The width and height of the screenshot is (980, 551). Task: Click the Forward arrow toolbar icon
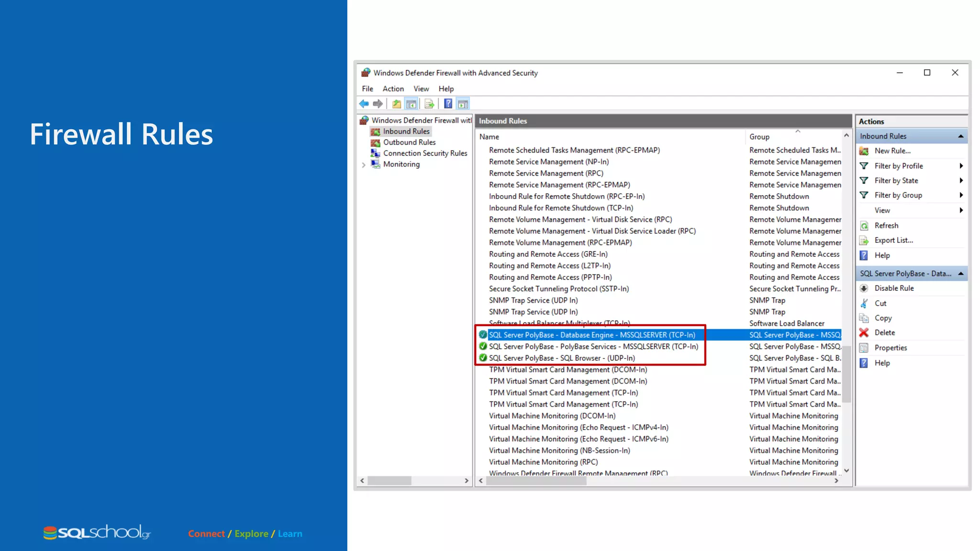pyautogui.click(x=378, y=104)
